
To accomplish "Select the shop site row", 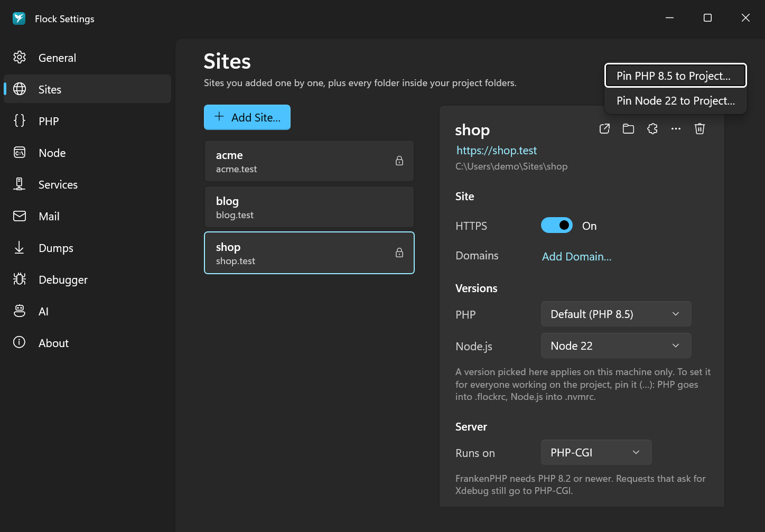I will (x=309, y=253).
